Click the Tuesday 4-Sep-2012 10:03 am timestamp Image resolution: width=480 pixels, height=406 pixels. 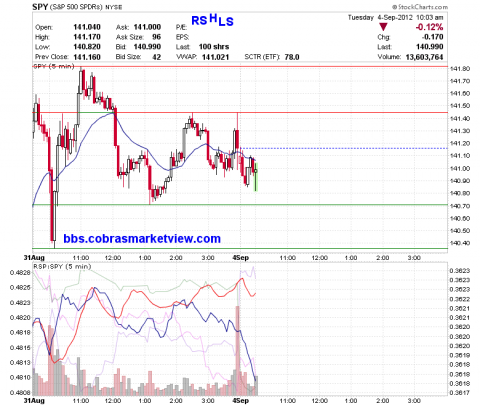[395, 17]
